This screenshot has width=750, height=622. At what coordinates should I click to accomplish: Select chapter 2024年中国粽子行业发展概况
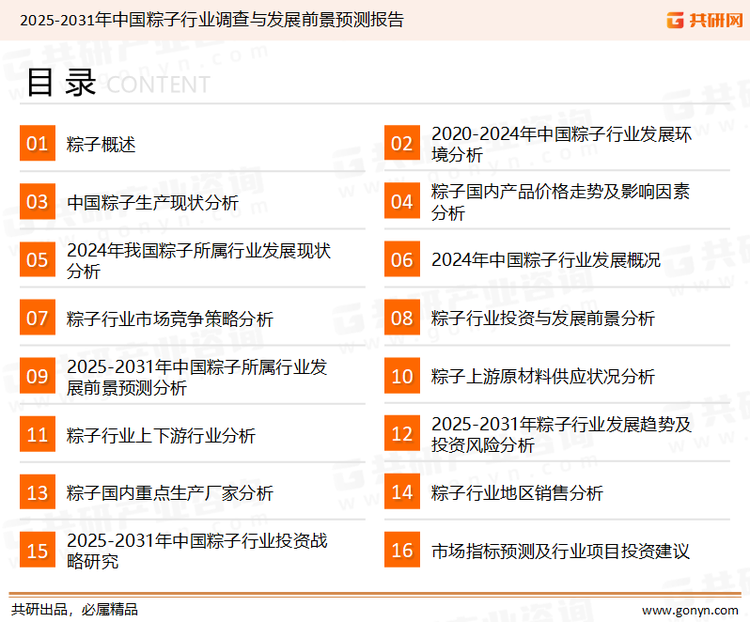[546, 260]
